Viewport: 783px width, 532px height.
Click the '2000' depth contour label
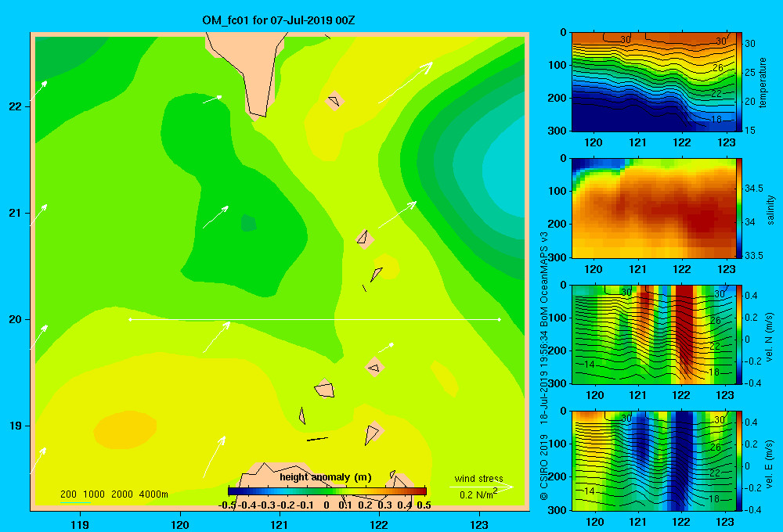(x=122, y=494)
